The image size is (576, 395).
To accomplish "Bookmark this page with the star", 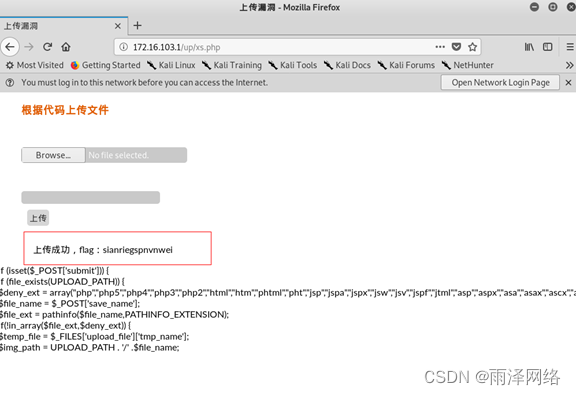I will (x=472, y=47).
